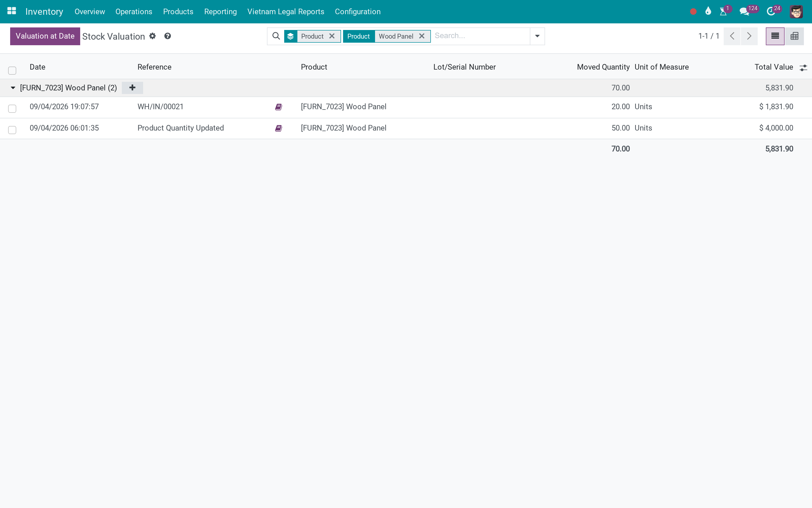
Task: Open the activities clock icon
Action: (x=771, y=11)
